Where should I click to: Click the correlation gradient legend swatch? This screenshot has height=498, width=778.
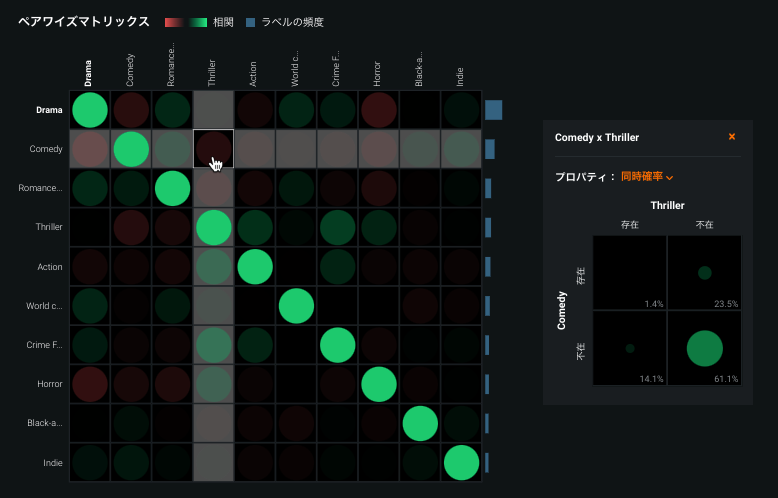coord(185,22)
